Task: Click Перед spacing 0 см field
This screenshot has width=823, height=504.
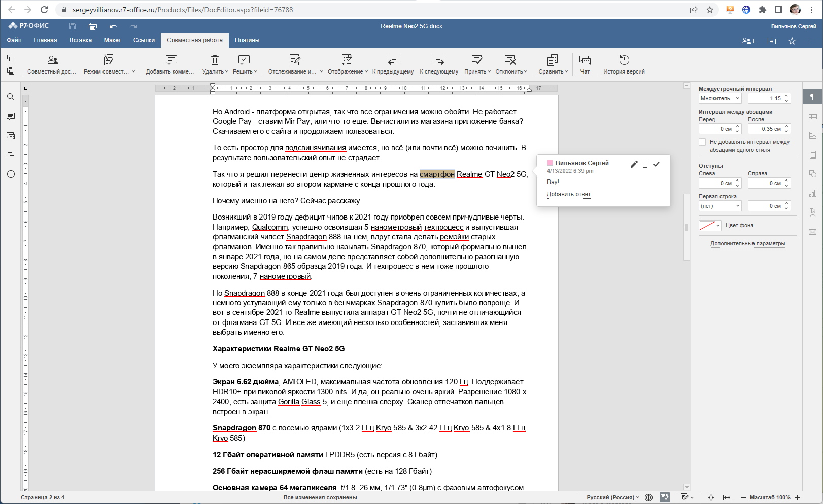Action: pyautogui.click(x=720, y=129)
